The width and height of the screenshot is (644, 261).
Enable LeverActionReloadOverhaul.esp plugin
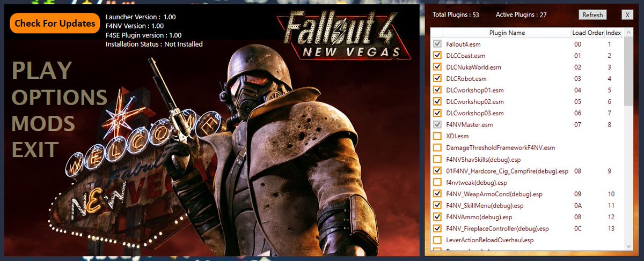click(x=437, y=240)
